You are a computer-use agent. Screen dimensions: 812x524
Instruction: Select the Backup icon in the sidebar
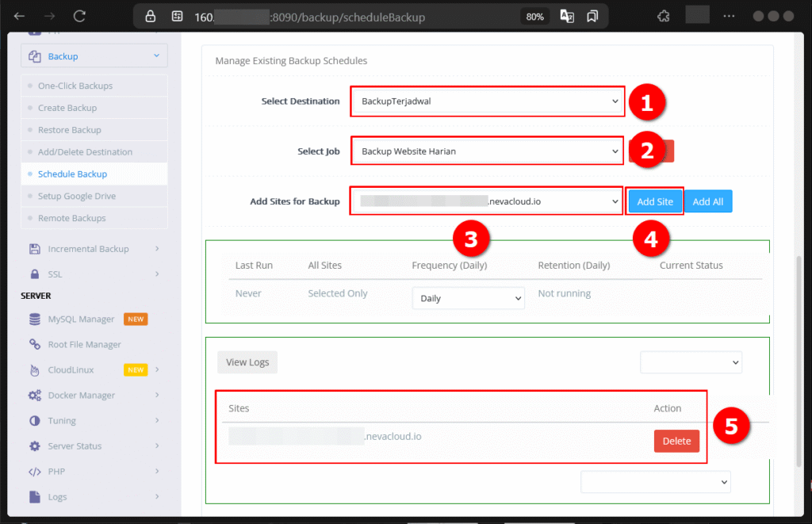click(x=34, y=55)
